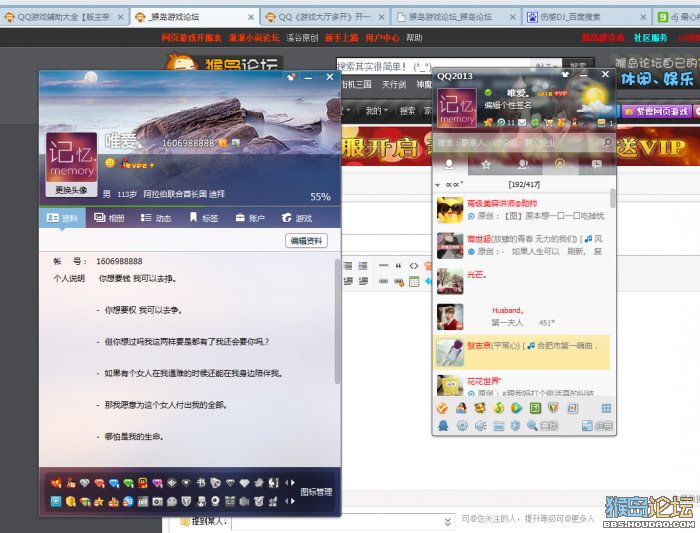Open the skin changer shirt icon in QQ2013
700x533 pixels.
[x=565, y=75]
